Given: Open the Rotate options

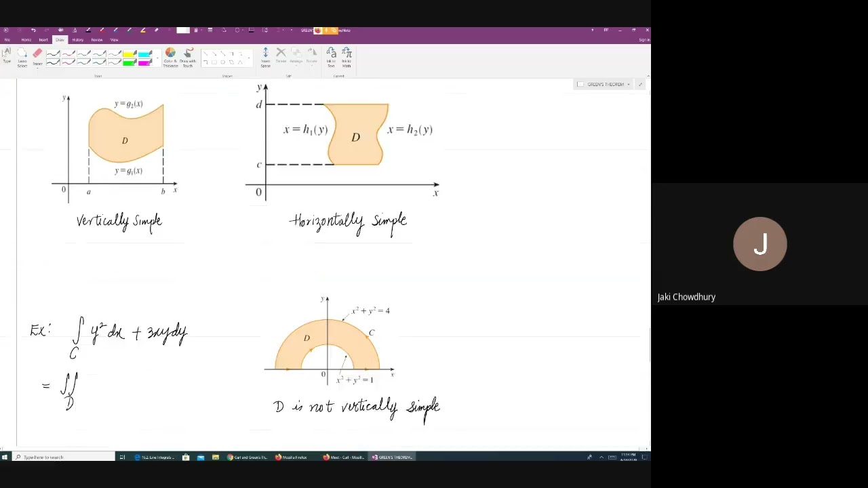Looking at the screenshot, I should tap(312, 57).
